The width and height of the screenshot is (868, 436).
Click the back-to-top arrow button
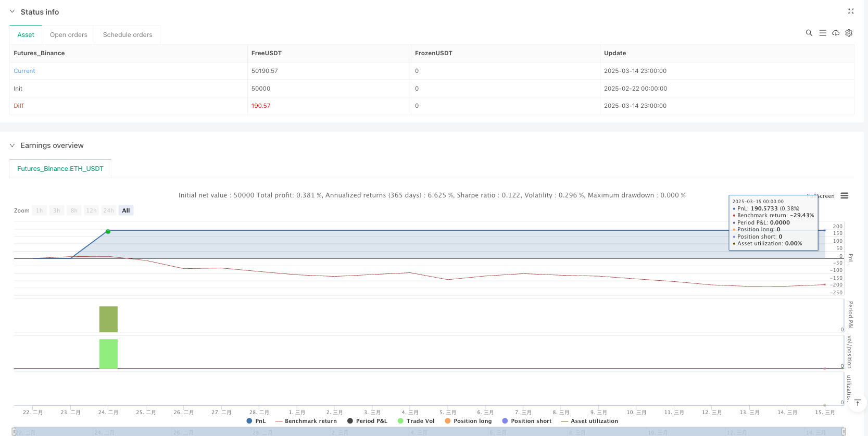pos(858,403)
